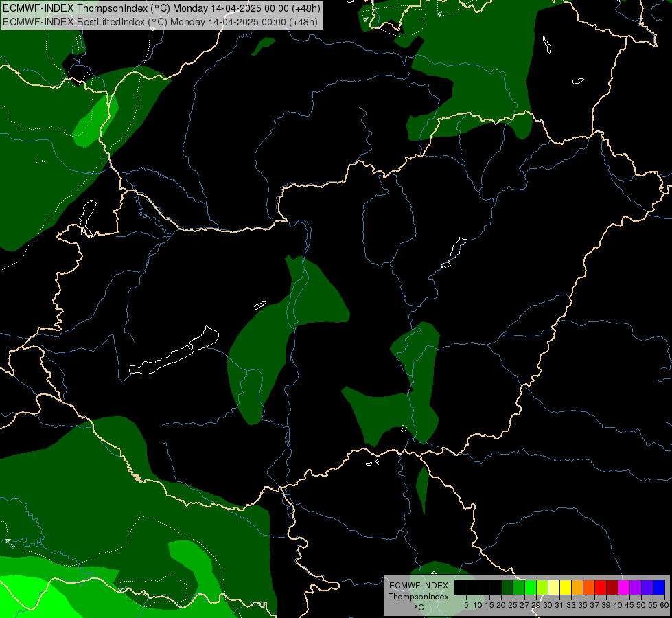Select the lime 29–30 legend swatch
The height and width of the screenshot is (618, 672).
542,587
